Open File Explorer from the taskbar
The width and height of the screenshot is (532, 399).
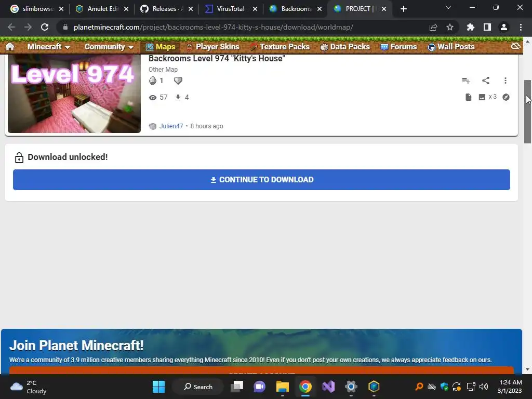282,387
